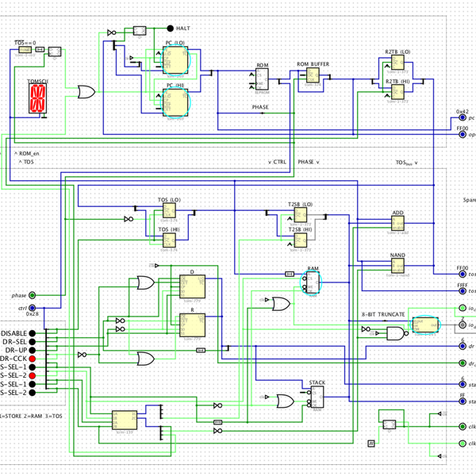Select the R counter chip

click(192, 325)
